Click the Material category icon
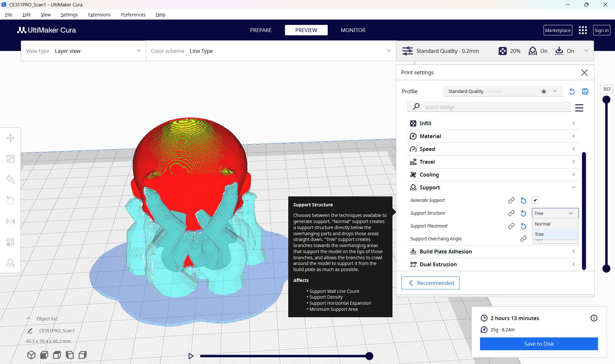Viewport: 615px width, 364px height. pyautogui.click(x=413, y=136)
